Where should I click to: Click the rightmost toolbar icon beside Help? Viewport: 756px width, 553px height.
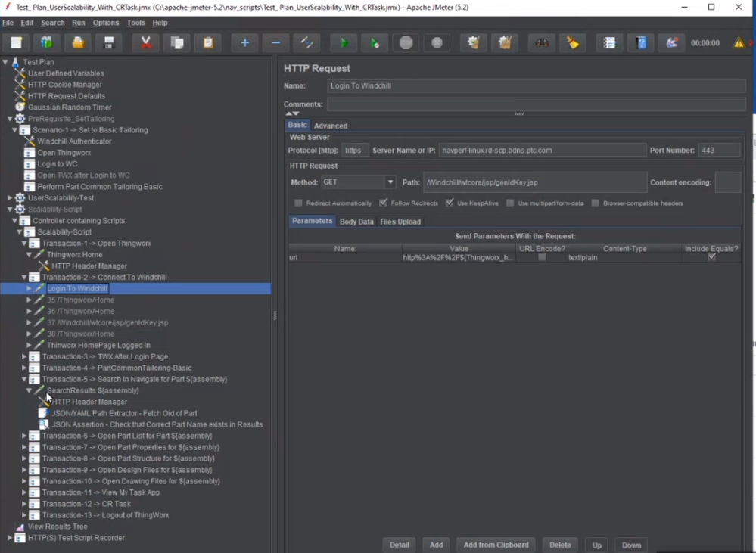672,43
